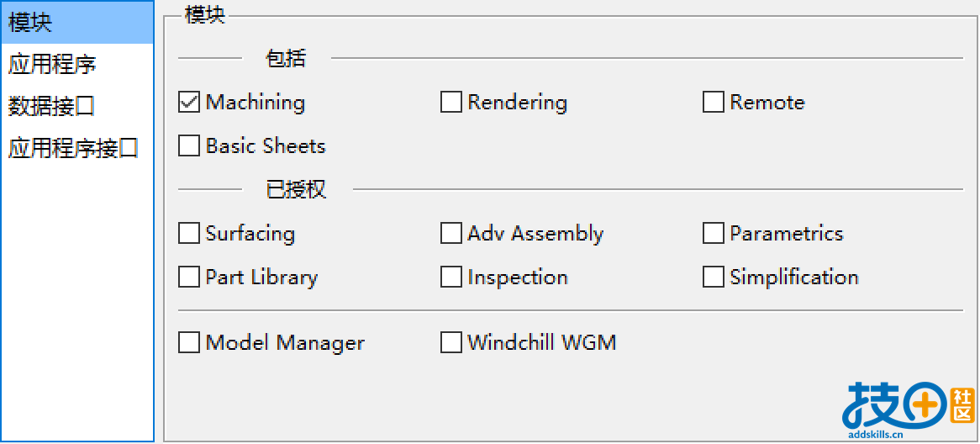Uncheck the Machining module checkbox
The image size is (980, 444).
[189, 102]
